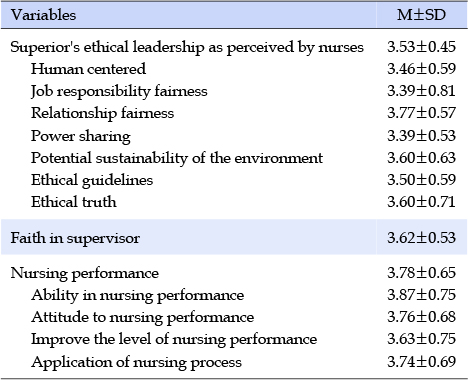Select the Nursing performance heading row
The image size is (468, 380).
(x=234, y=273)
